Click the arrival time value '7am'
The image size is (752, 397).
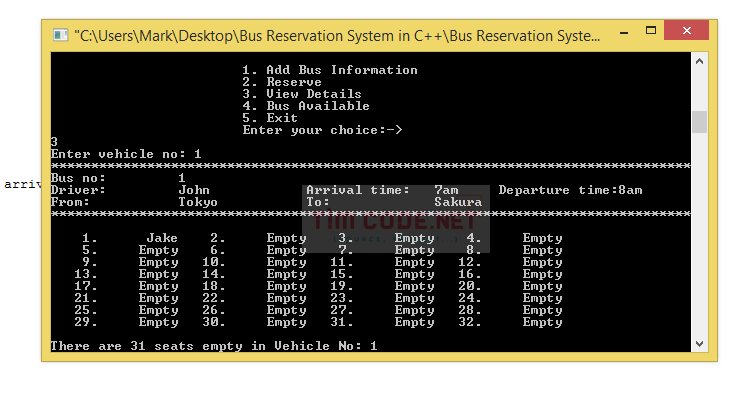(x=446, y=190)
